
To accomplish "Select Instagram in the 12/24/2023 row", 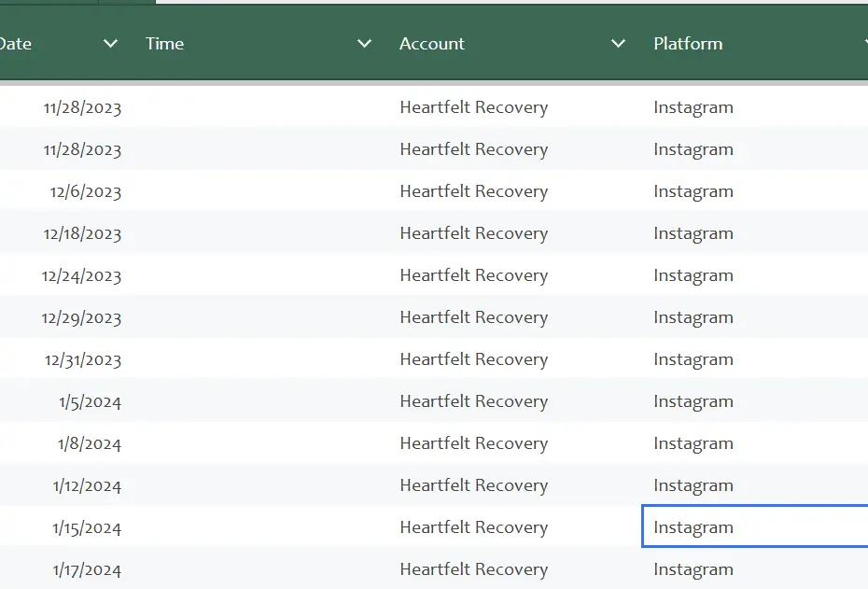I will 693,275.
